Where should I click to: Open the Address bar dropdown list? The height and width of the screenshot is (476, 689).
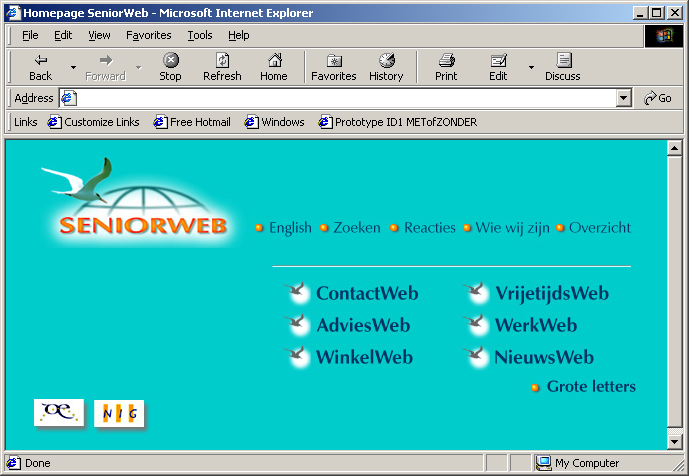[x=624, y=98]
